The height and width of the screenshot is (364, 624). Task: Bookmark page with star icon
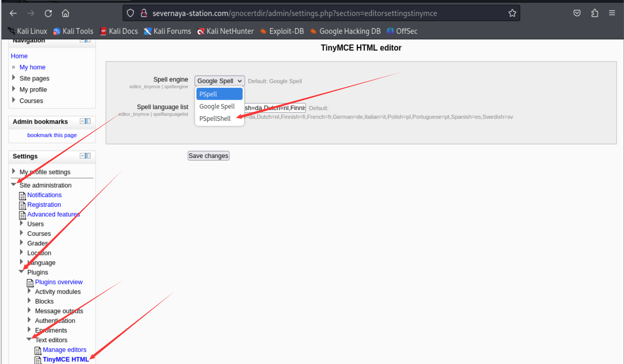[x=512, y=13]
